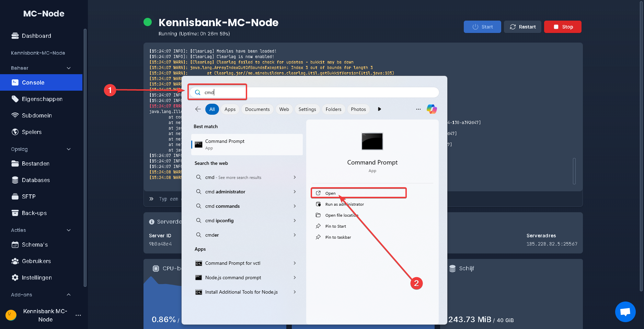This screenshot has height=329, width=644.
Task: Expand the cmd administrator suggestion arrow
Action: click(x=295, y=192)
